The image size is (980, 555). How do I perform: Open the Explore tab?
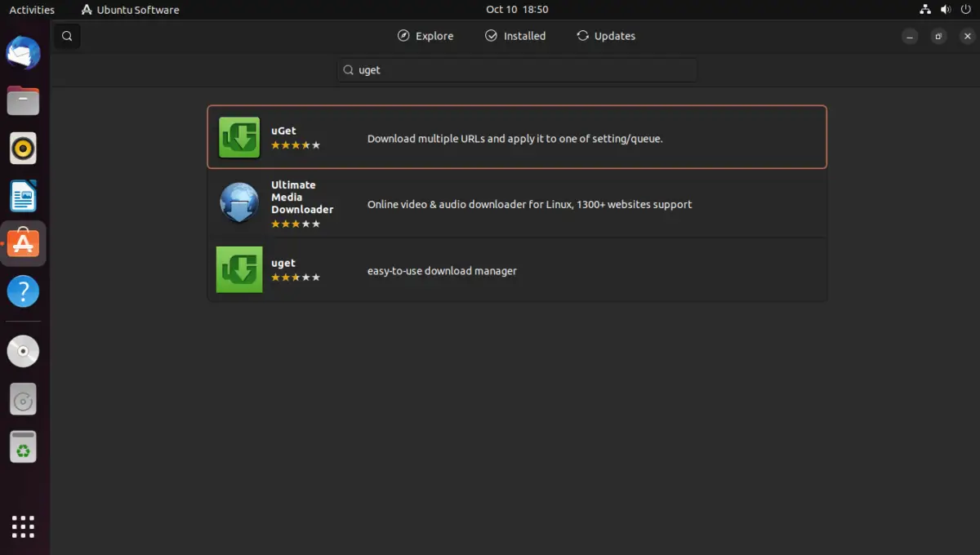[425, 36]
